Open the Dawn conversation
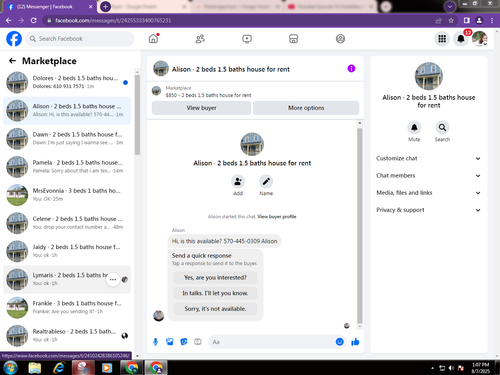Screen dimensions: 500x375 (67, 138)
